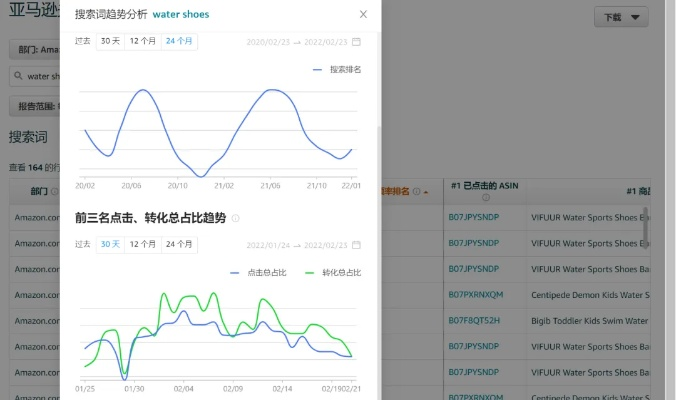This screenshot has width=676, height=400.
Task: Switch click share chart to 12 months
Action: [144, 244]
